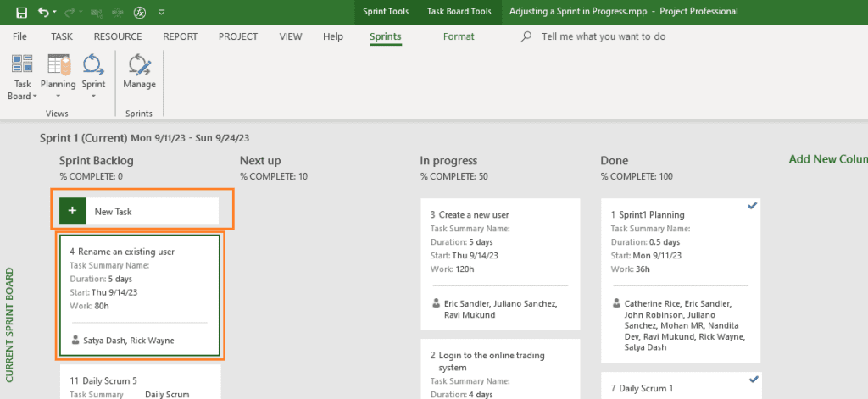Click the search magnifier icon beside Tell me
Image resolution: width=868 pixels, height=399 pixels.
526,36
